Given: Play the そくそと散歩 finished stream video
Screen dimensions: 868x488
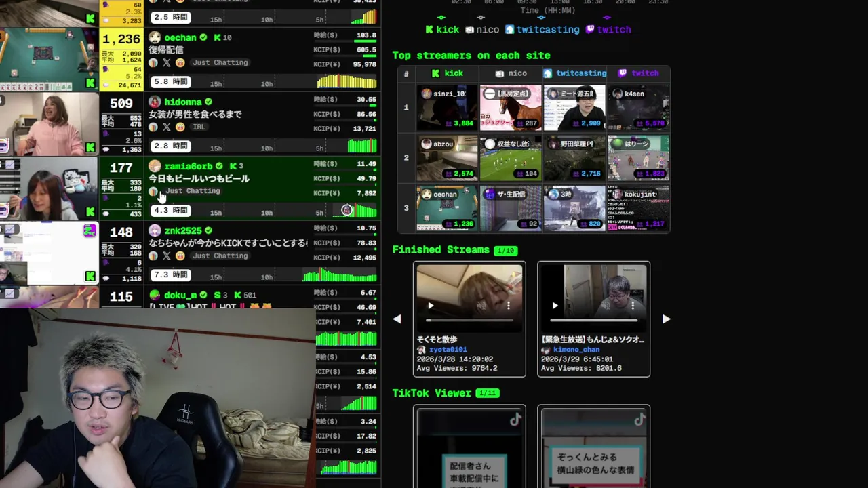Looking at the screenshot, I should (431, 306).
